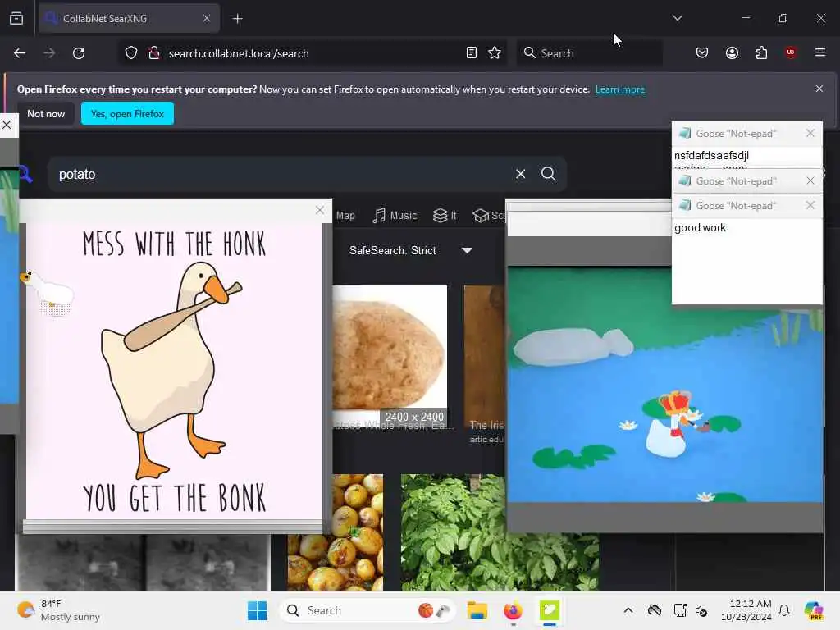This screenshot has height=630, width=840.
Task: Show hidden system tray icons
Action: [628, 610]
